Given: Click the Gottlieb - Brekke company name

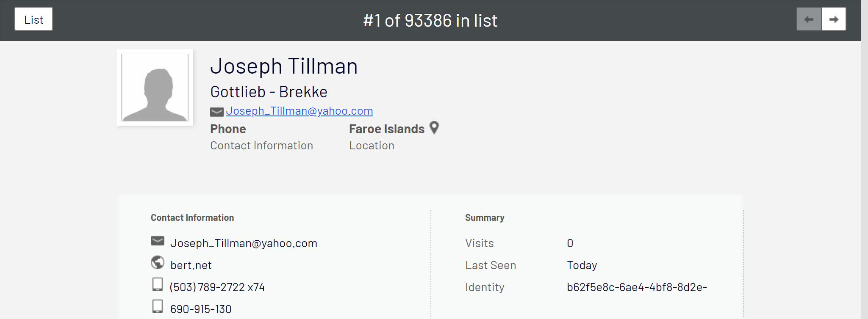Looking at the screenshot, I should point(269,92).
